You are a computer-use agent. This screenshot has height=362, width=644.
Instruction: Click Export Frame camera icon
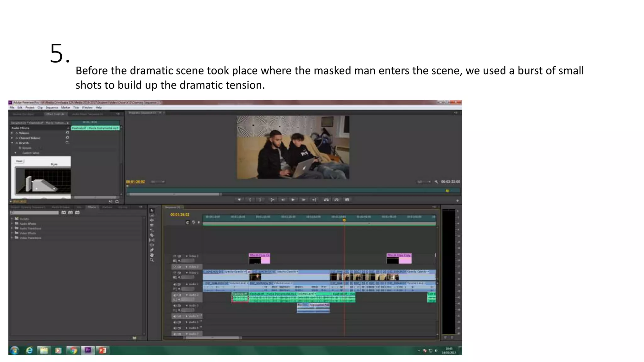point(347,200)
